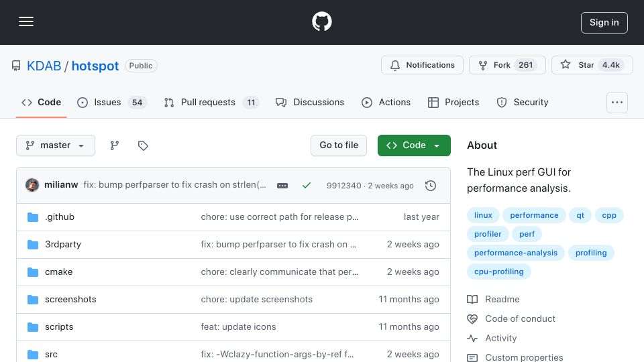Select the qt topic tag
The image size is (644, 362).
(x=580, y=215)
